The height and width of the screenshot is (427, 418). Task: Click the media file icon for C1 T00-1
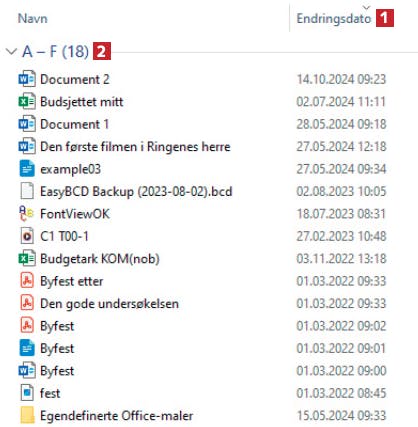27,236
